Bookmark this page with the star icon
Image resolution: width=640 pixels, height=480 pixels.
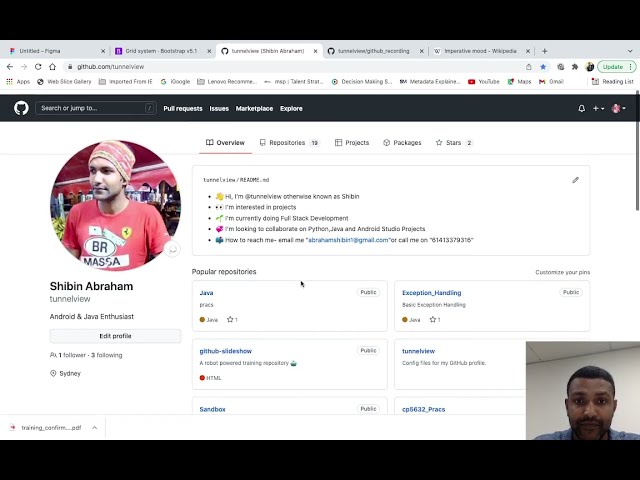pos(543,67)
